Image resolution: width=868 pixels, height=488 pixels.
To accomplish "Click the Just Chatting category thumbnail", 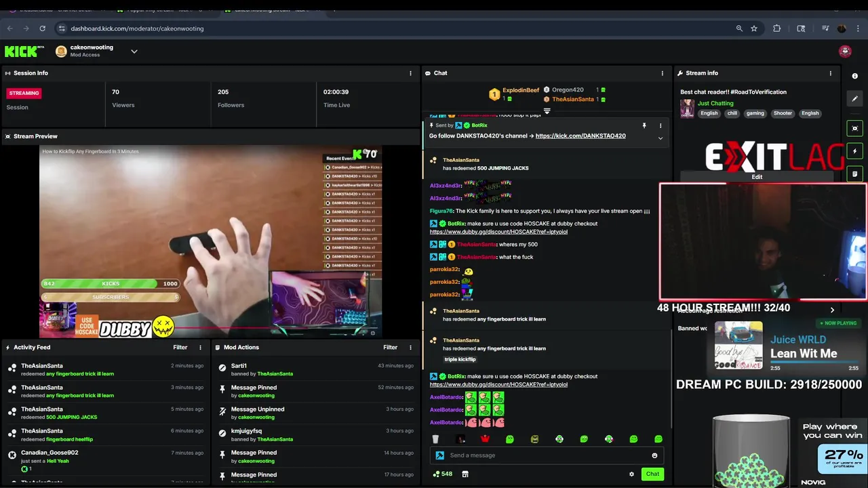I will point(687,108).
